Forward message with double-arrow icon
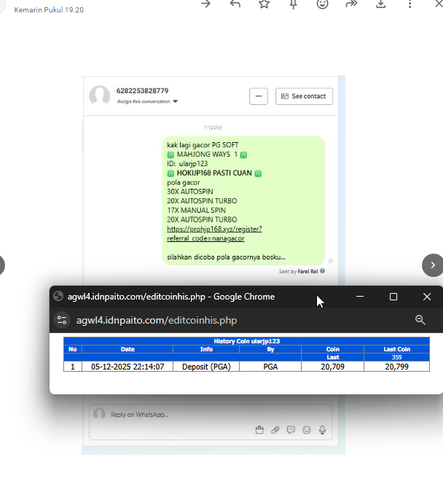This screenshot has width=443, height=500. pos(351,4)
